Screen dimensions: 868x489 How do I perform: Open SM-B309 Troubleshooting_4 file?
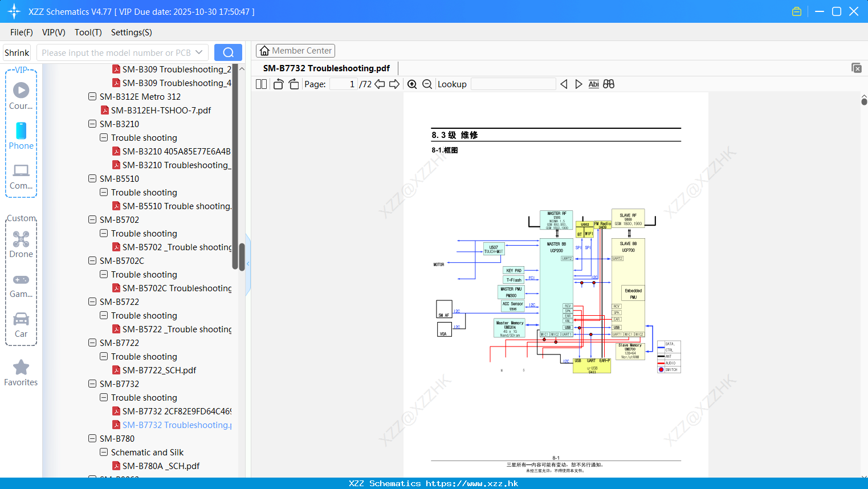[x=177, y=83]
